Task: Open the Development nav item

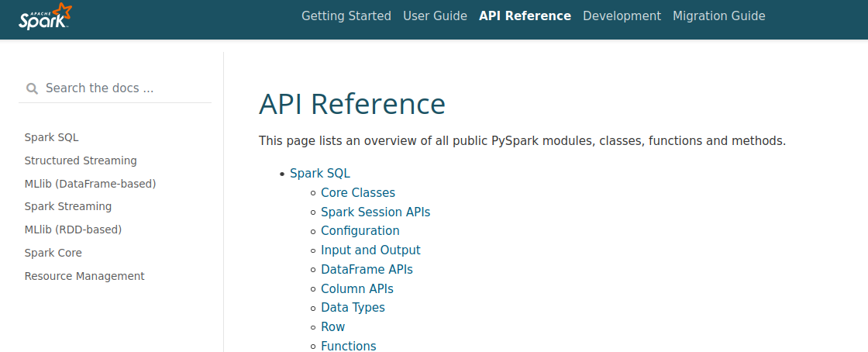Action: tap(622, 16)
